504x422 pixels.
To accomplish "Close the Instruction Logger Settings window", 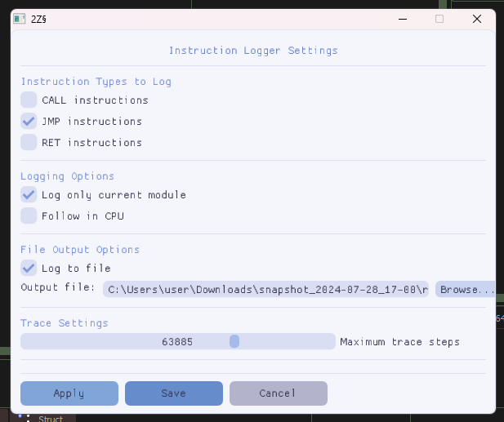I will point(477,19).
